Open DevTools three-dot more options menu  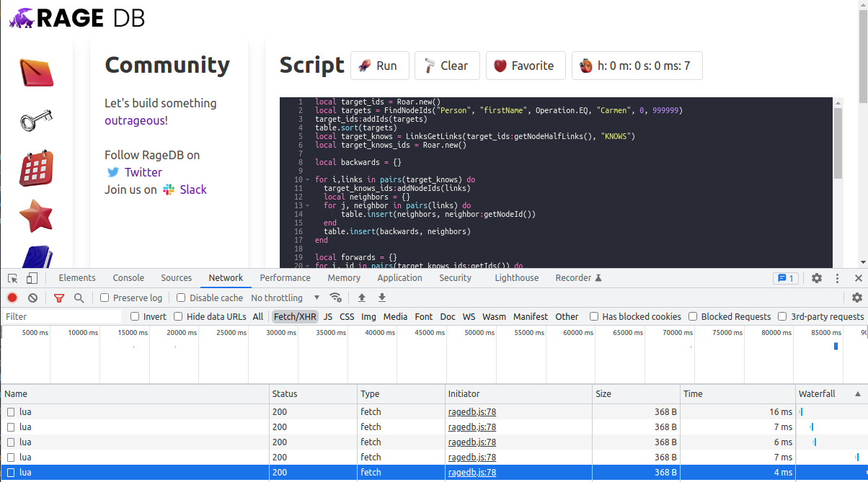tap(837, 278)
